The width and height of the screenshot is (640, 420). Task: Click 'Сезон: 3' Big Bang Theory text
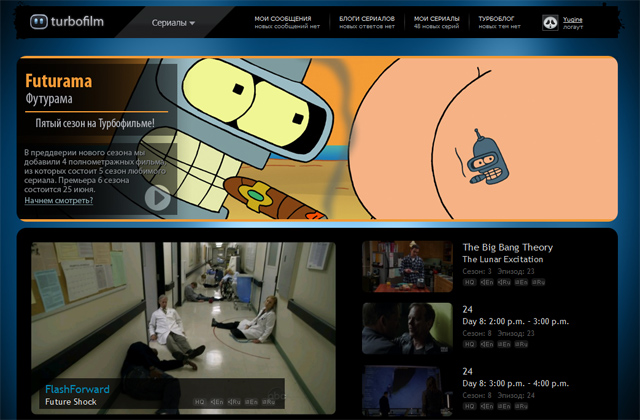(x=477, y=271)
